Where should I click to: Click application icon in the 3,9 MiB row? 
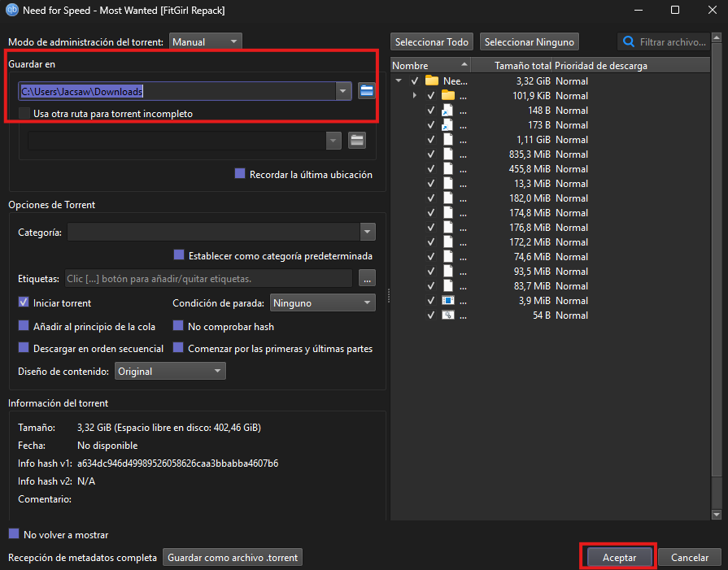(448, 301)
